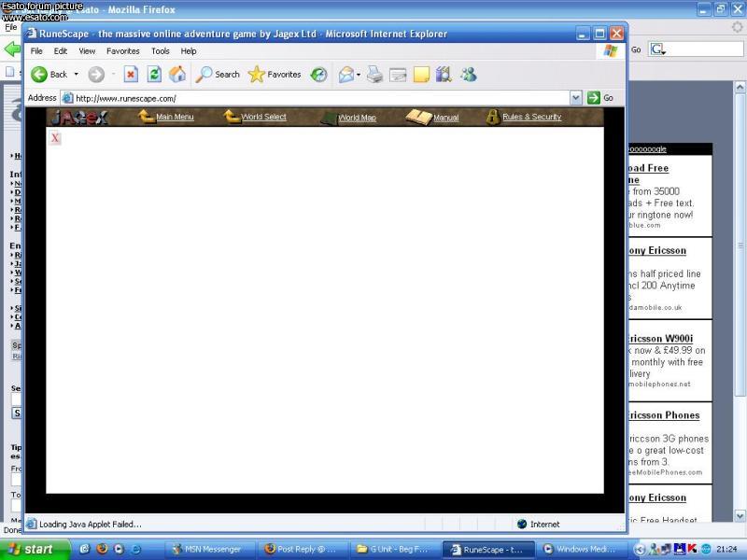
Task: Click the broken image X placeholder
Action: point(55,138)
